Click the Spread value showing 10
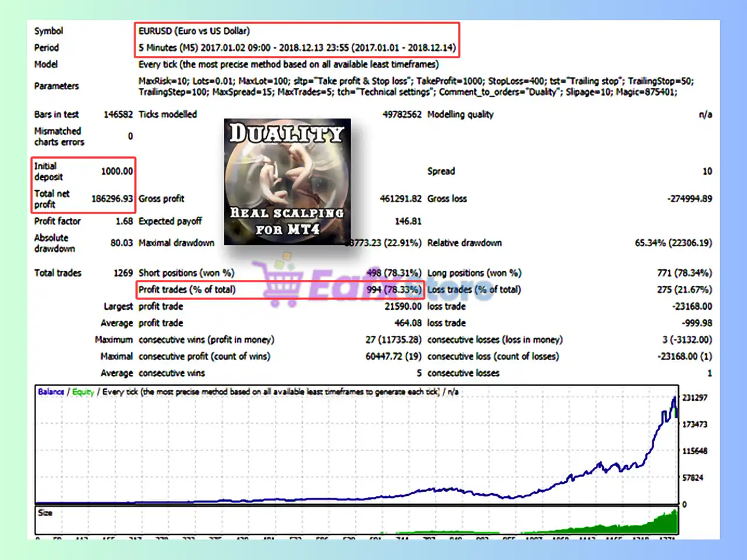 coord(707,171)
